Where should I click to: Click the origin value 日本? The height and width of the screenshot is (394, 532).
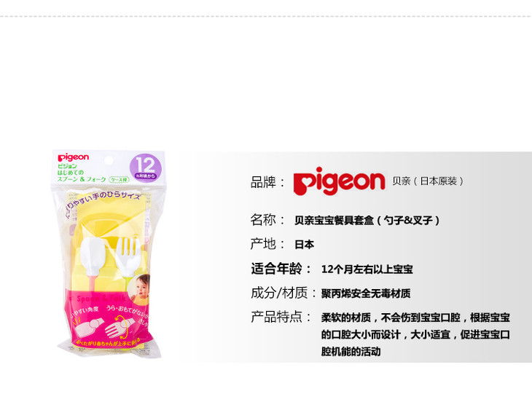(305, 245)
